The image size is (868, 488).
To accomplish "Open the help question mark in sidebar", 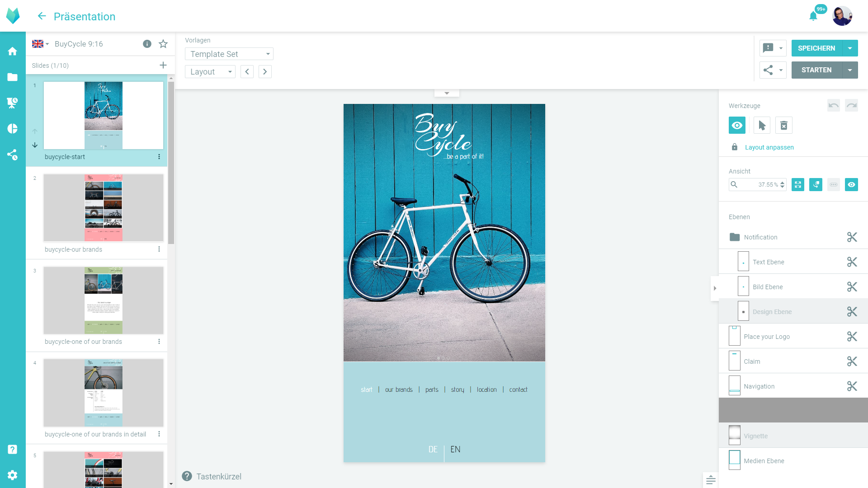I will [x=13, y=449].
